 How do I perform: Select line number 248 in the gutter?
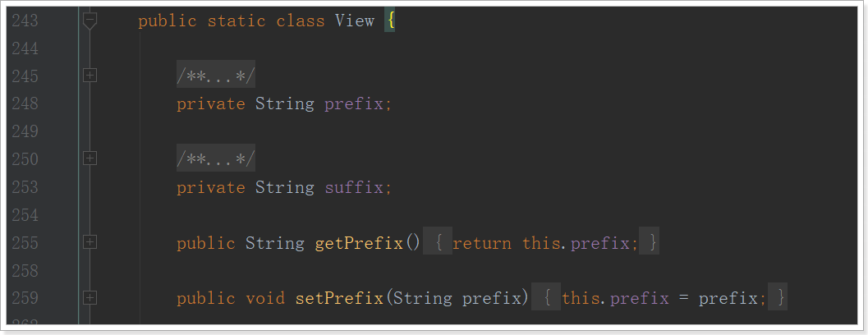click(25, 103)
